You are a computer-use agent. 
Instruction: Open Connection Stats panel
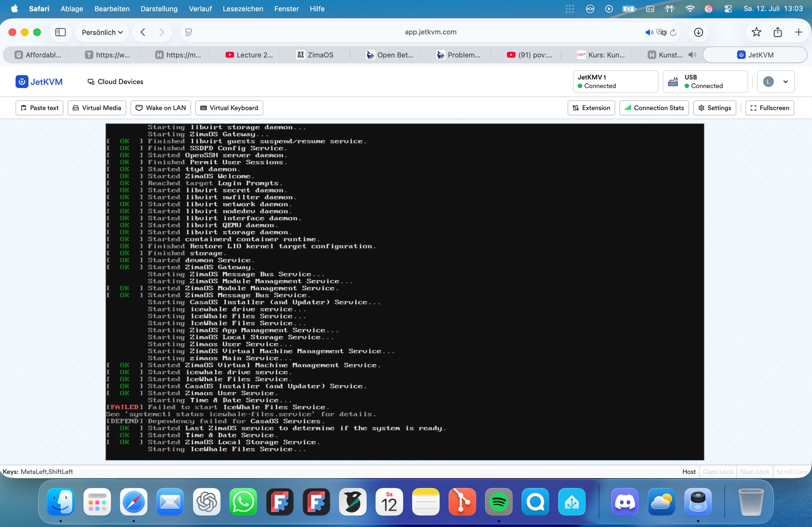pyautogui.click(x=654, y=108)
